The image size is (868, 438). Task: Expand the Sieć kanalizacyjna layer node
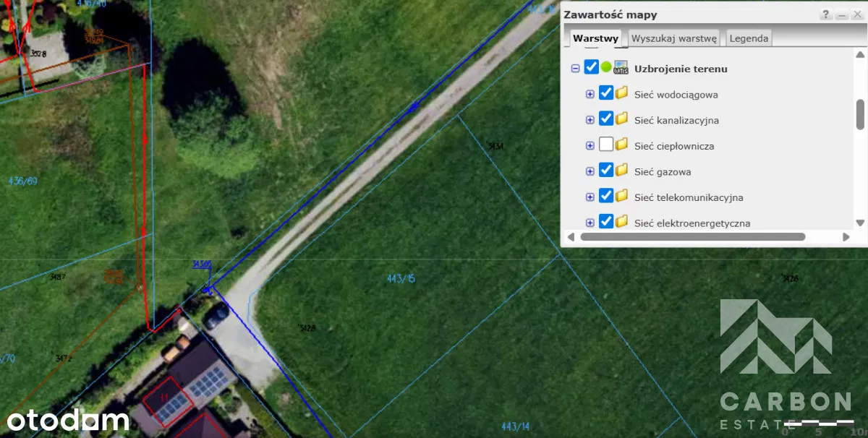[x=590, y=120]
